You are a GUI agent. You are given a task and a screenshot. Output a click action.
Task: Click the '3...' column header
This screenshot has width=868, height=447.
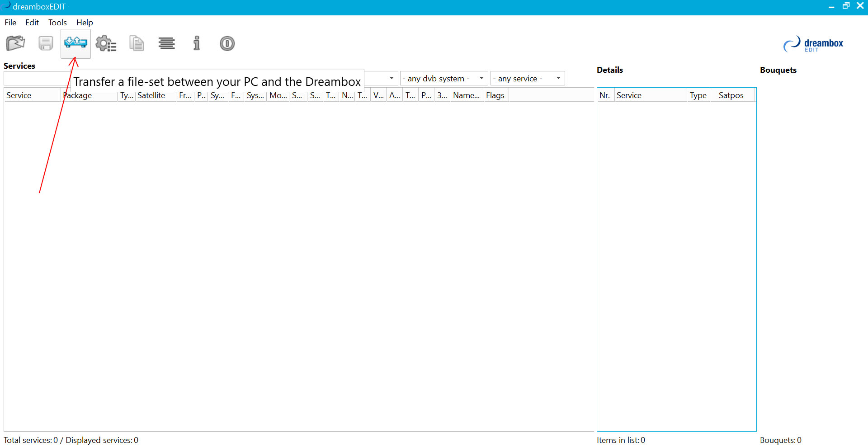tap(442, 95)
